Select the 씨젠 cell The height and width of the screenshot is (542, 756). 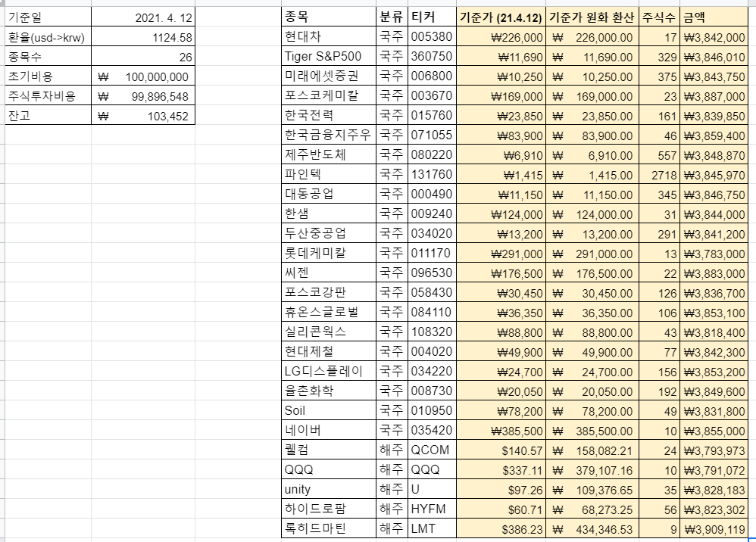[x=328, y=273]
